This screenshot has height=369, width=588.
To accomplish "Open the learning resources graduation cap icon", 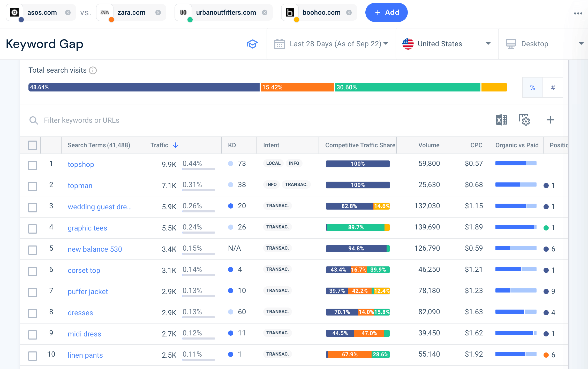I will pyautogui.click(x=252, y=44).
